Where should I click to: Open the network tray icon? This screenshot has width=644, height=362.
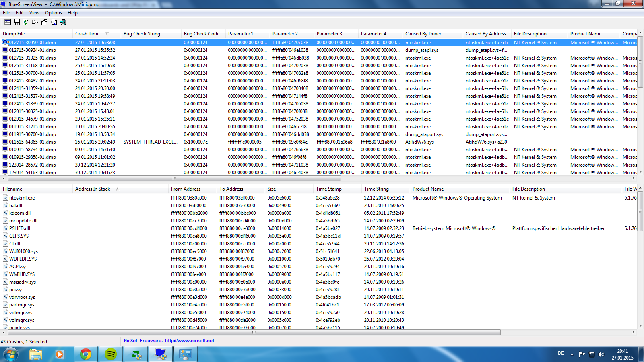point(592,354)
